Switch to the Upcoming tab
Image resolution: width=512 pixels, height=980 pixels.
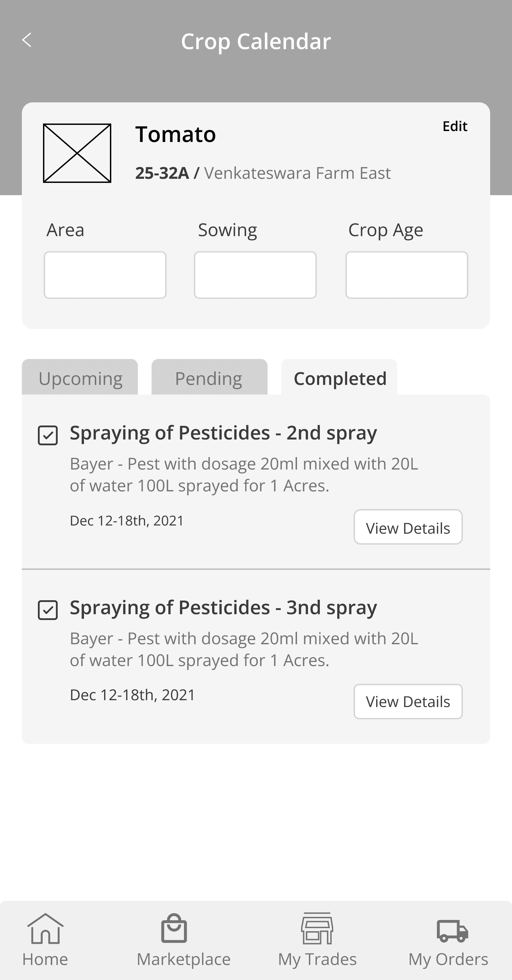tap(80, 377)
